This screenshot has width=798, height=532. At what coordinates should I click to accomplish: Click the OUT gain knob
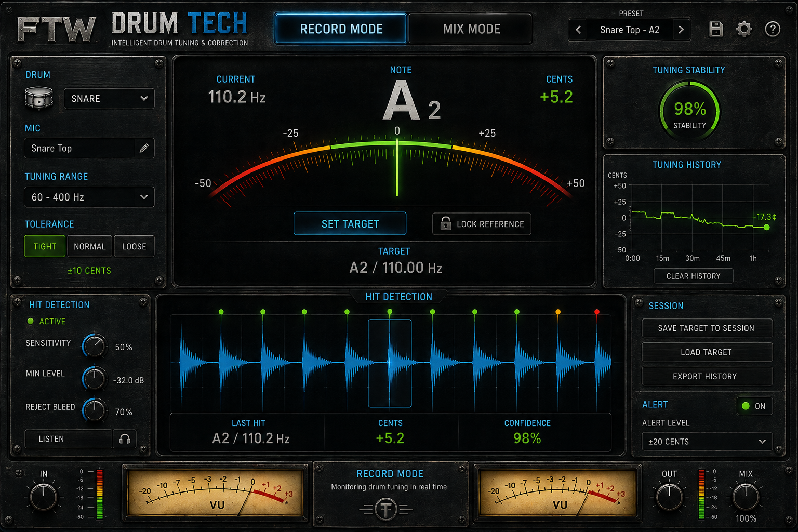[x=669, y=497]
